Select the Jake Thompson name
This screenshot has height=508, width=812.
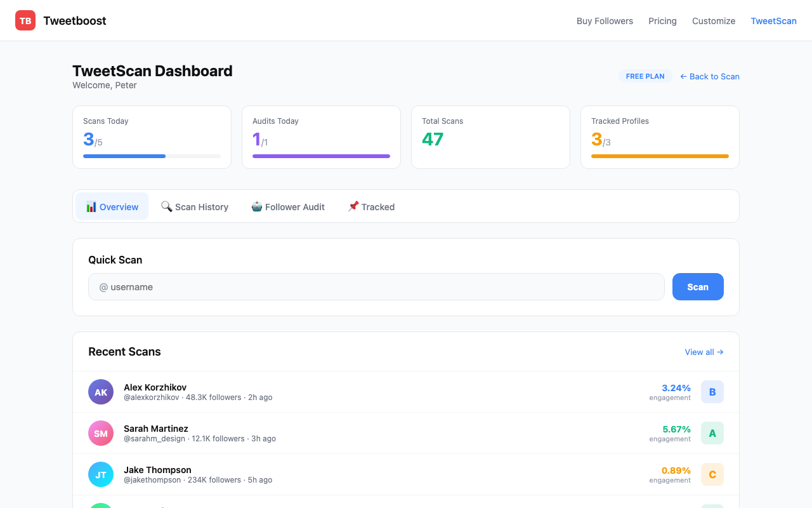[x=157, y=469]
